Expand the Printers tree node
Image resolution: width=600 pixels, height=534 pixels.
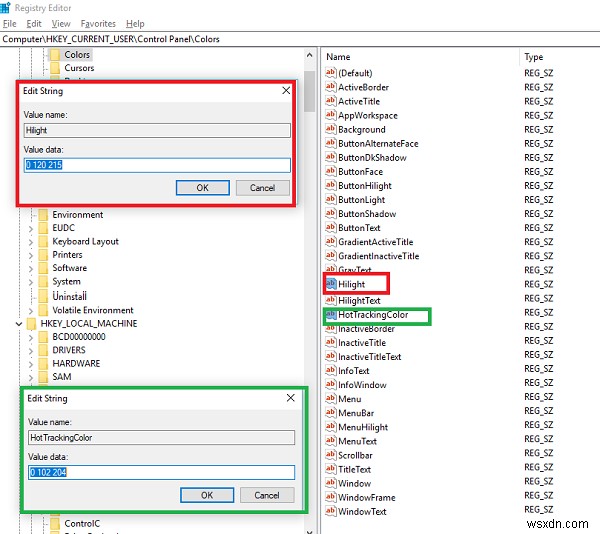(31, 255)
